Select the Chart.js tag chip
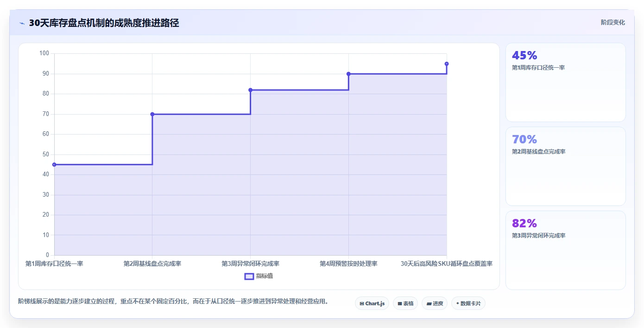Image resolution: width=644 pixels, height=328 pixels. coord(372,303)
